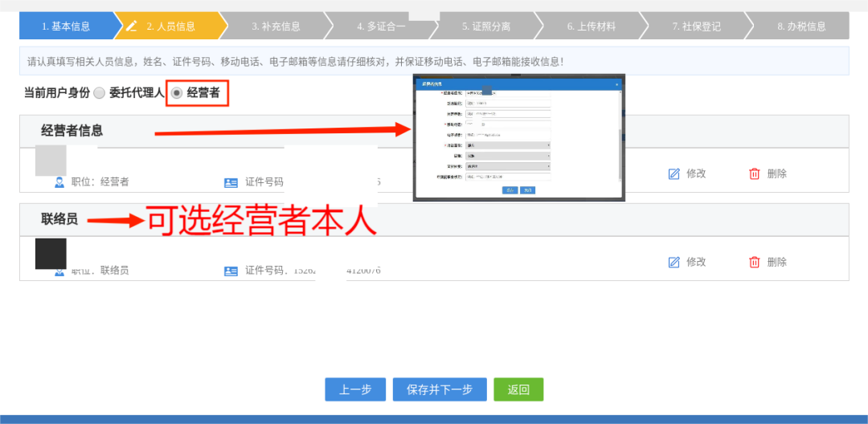Click edit icon in 经营者 row

pyautogui.click(x=674, y=173)
